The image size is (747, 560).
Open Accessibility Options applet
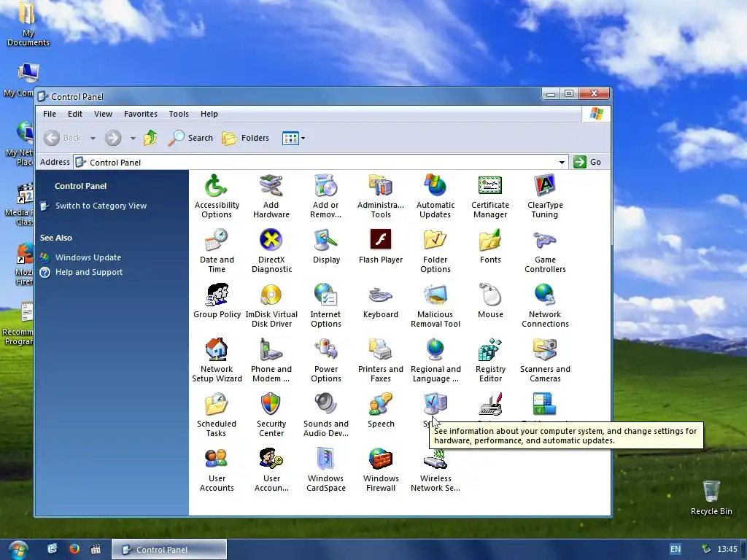[x=216, y=195]
